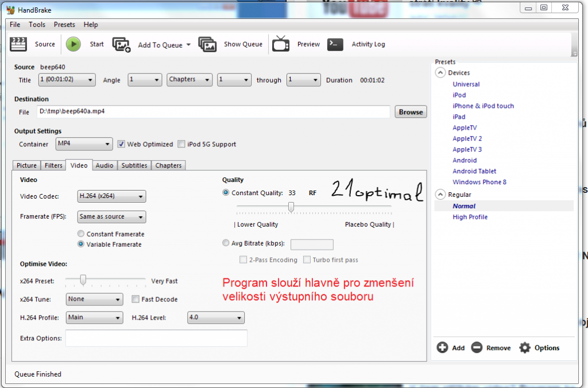Image resolution: width=588 pixels, height=388 pixels.
Task: Click the Remove preset minus icon
Action: [476, 347]
